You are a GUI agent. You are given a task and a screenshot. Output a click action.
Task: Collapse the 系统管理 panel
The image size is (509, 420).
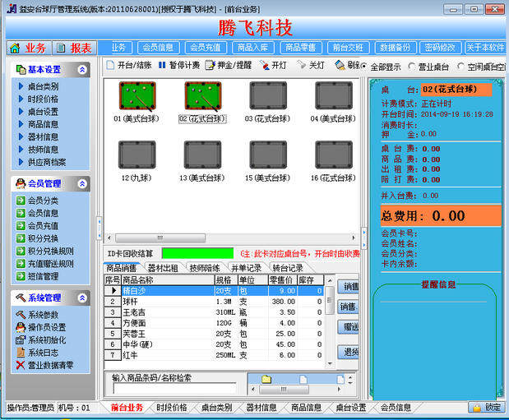pos(82,298)
